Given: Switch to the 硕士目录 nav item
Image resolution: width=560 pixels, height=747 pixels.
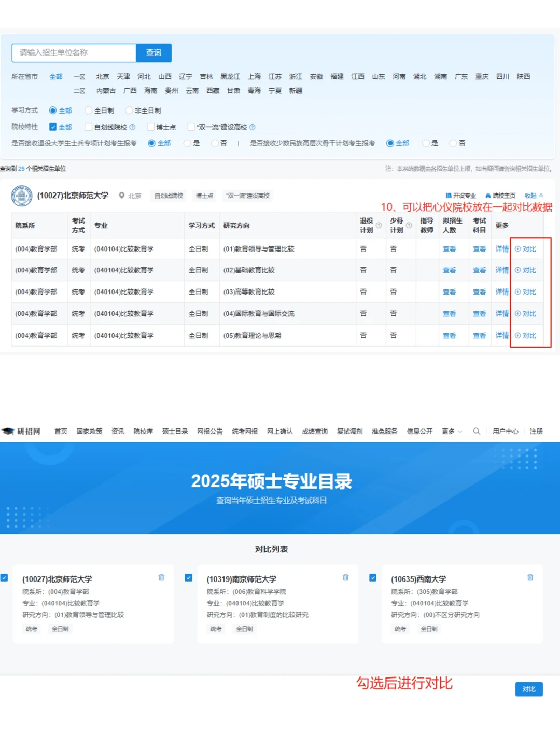Looking at the screenshot, I should [x=175, y=431].
